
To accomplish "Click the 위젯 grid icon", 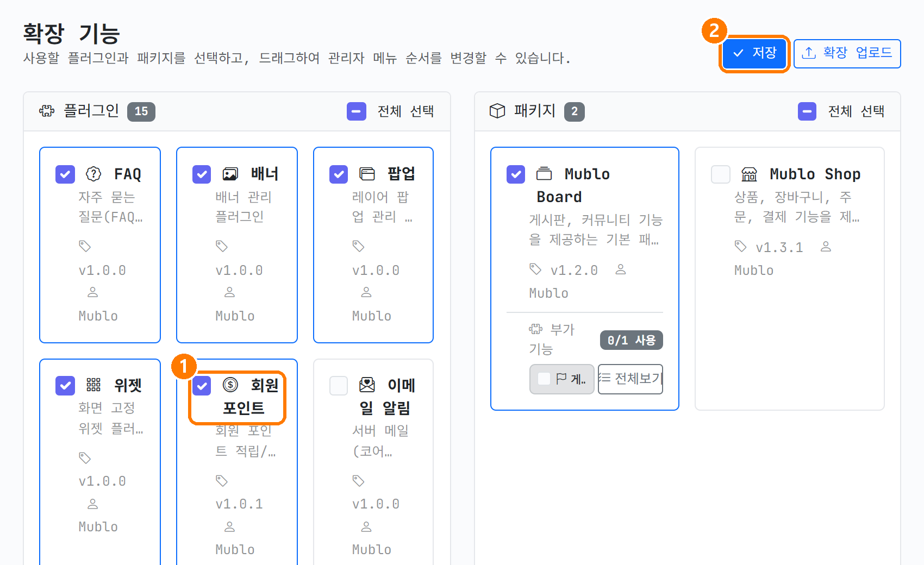I will click(93, 385).
